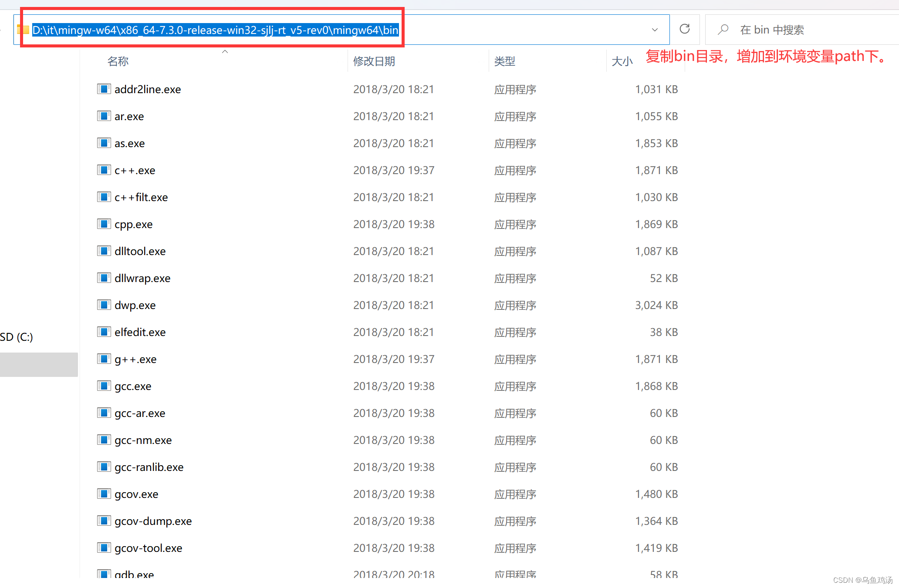Open the address bar history dropdown
Screen dimensions: 899x588
655,30
